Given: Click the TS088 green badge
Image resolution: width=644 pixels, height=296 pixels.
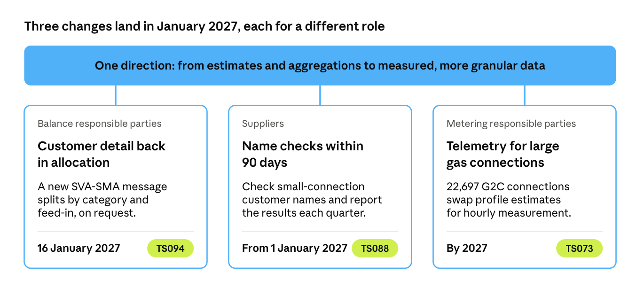Looking at the screenshot, I should 375,249.
